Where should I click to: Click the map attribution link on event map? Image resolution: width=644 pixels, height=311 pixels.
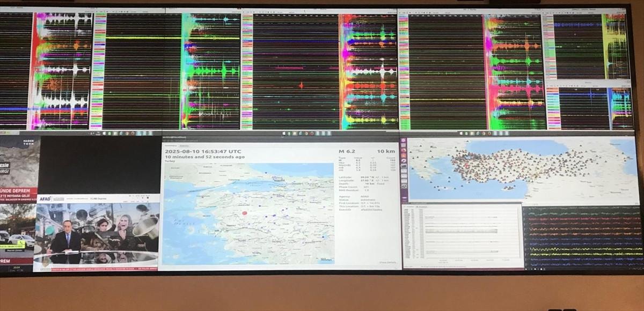pos(326,260)
